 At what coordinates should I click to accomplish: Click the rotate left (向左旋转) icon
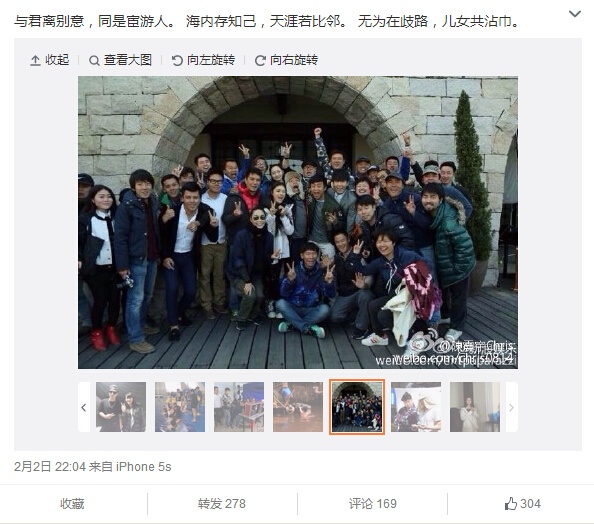pyautogui.click(x=177, y=61)
